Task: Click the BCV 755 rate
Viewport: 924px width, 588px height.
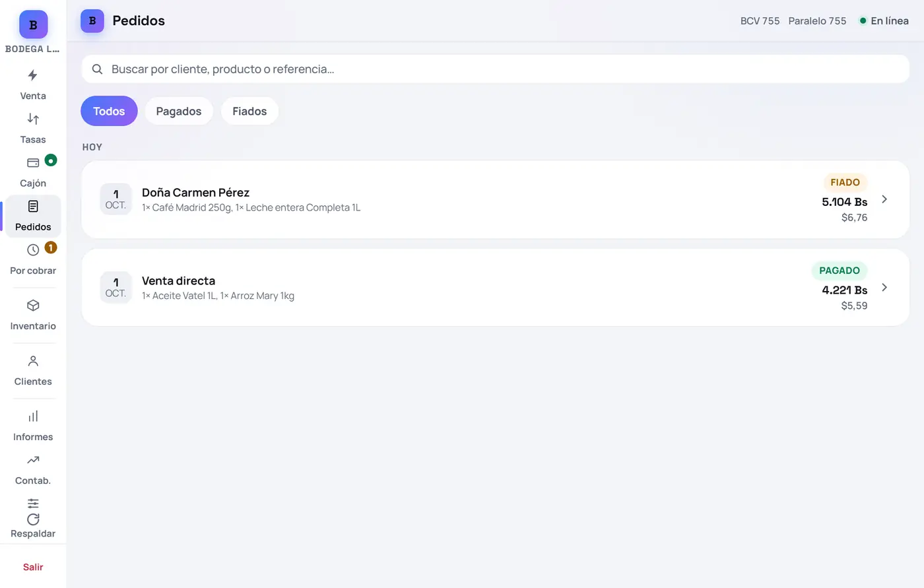Action: (x=760, y=21)
